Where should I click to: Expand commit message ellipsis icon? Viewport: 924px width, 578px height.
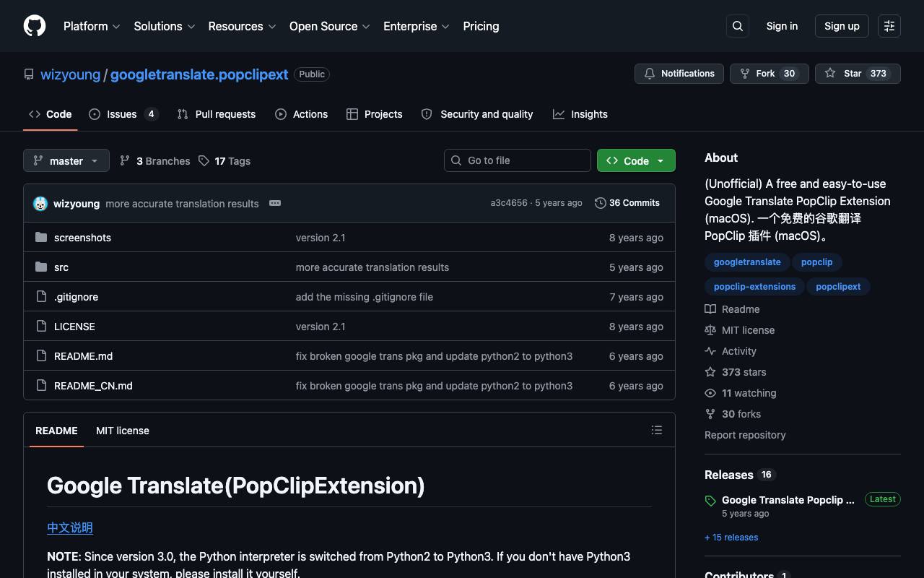[275, 203]
